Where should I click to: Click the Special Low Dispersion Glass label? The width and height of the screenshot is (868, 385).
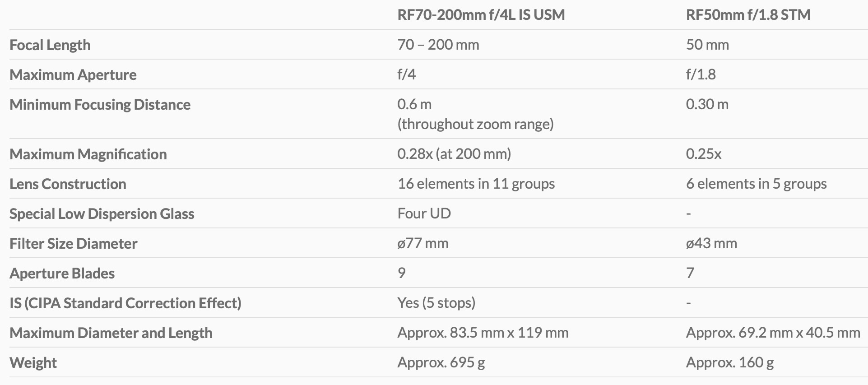(x=102, y=214)
